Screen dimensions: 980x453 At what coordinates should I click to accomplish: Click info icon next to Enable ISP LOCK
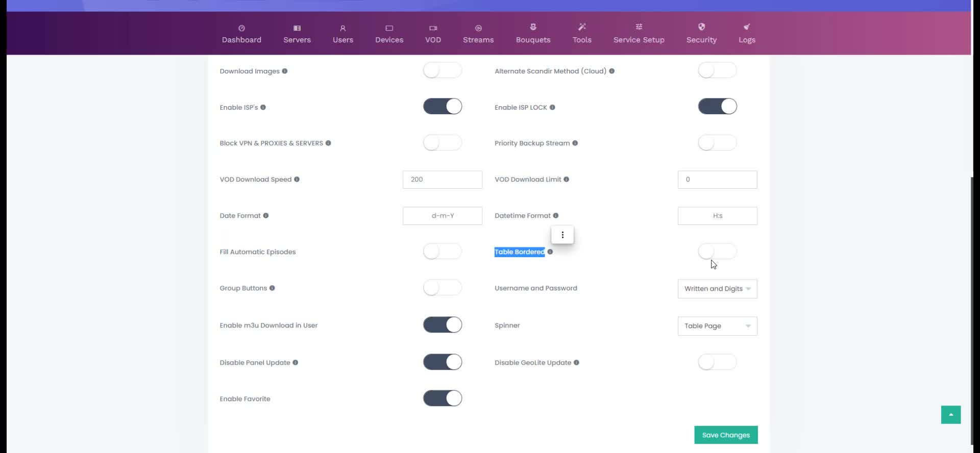[552, 108]
